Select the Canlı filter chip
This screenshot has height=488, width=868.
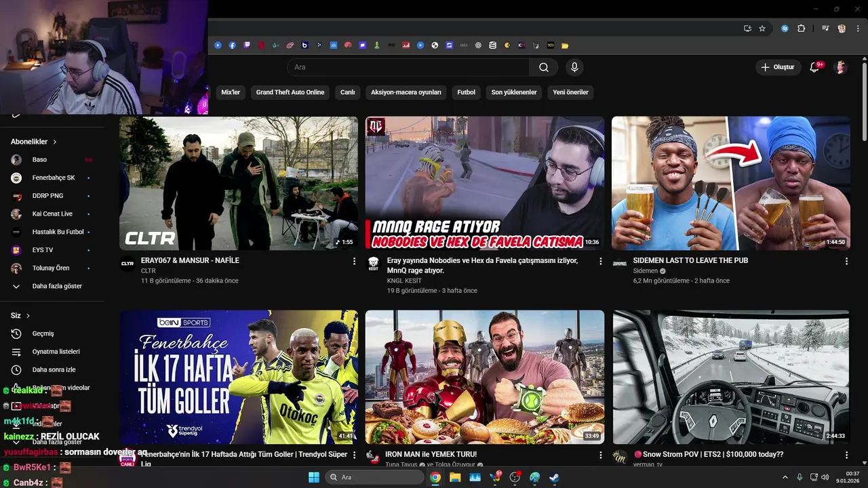[347, 92]
